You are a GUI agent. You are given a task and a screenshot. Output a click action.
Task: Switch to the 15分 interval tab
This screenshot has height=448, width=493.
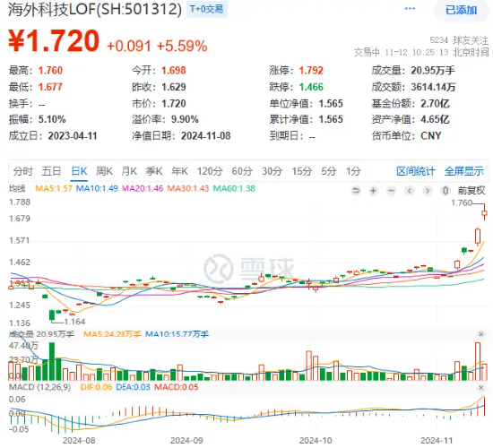[x=302, y=171]
